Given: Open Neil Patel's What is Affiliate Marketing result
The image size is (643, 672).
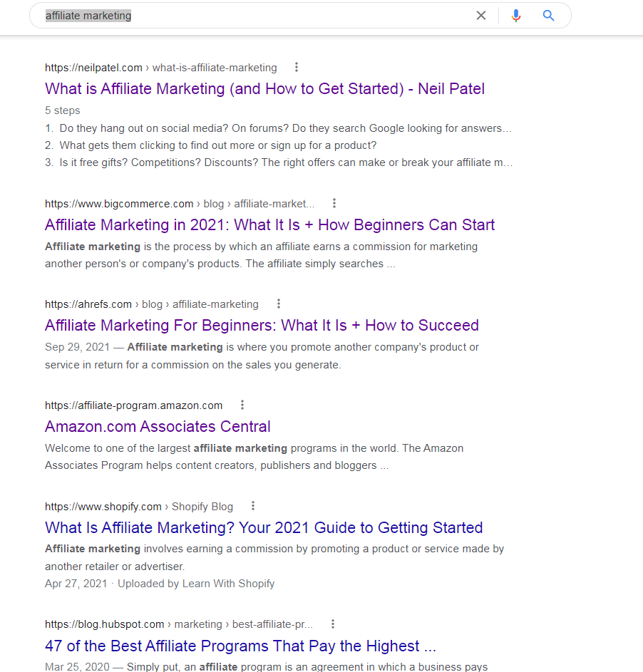Looking at the screenshot, I should 265,88.
